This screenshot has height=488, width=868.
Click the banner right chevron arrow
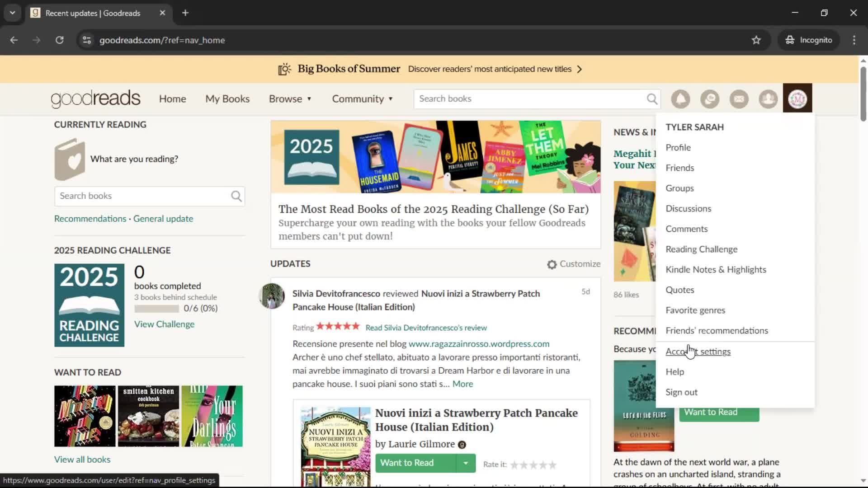(580, 69)
